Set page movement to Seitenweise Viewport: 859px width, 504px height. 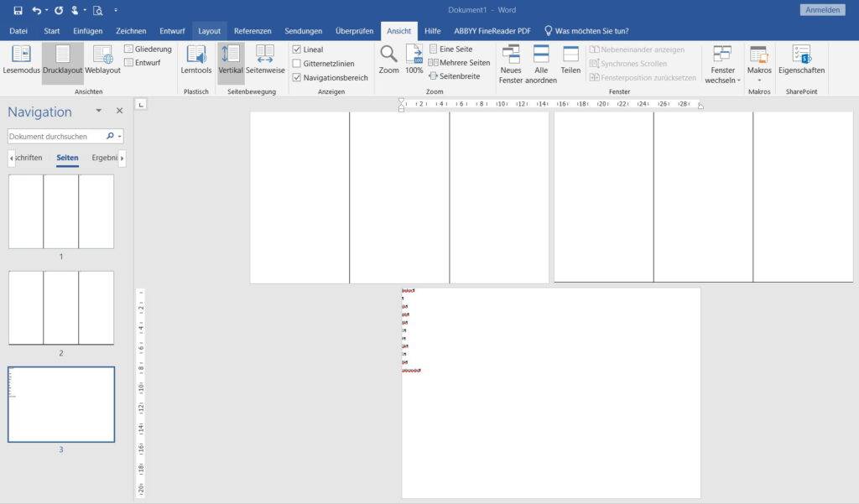[265, 60]
